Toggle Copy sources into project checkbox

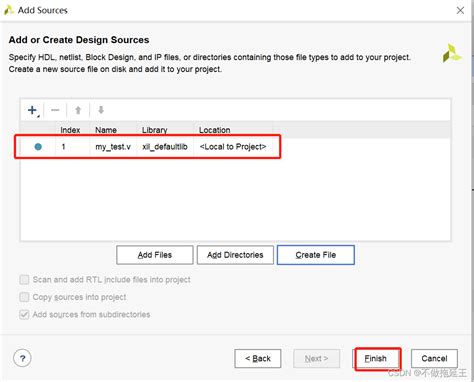[24, 297]
